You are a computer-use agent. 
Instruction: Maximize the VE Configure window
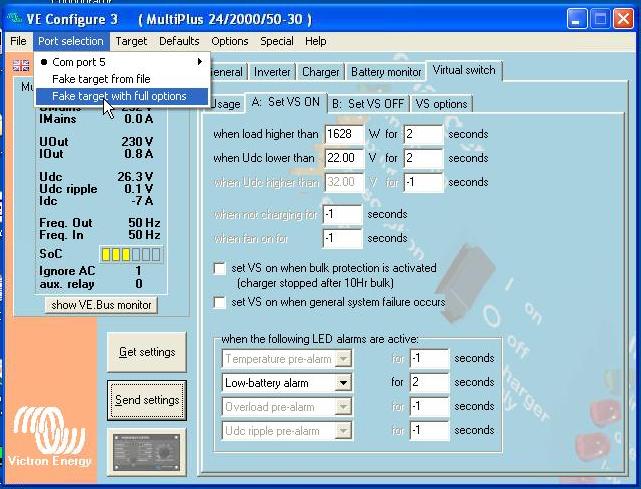point(600,19)
